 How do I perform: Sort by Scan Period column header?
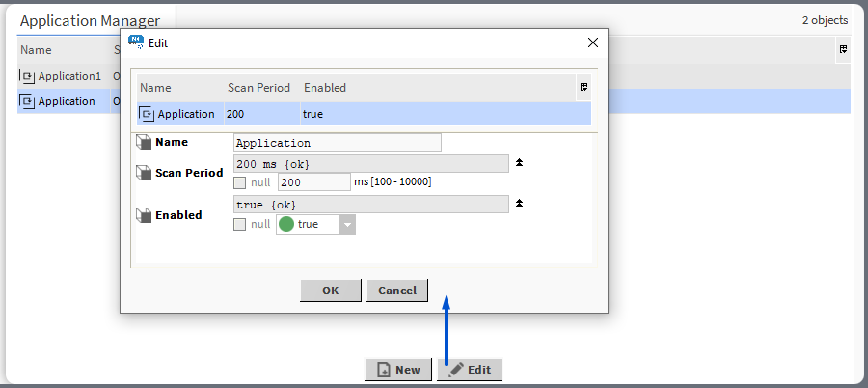[x=258, y=88]
